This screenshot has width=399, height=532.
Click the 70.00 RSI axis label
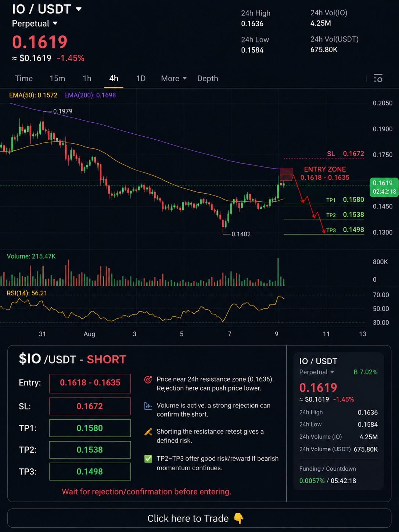point(381,295)
